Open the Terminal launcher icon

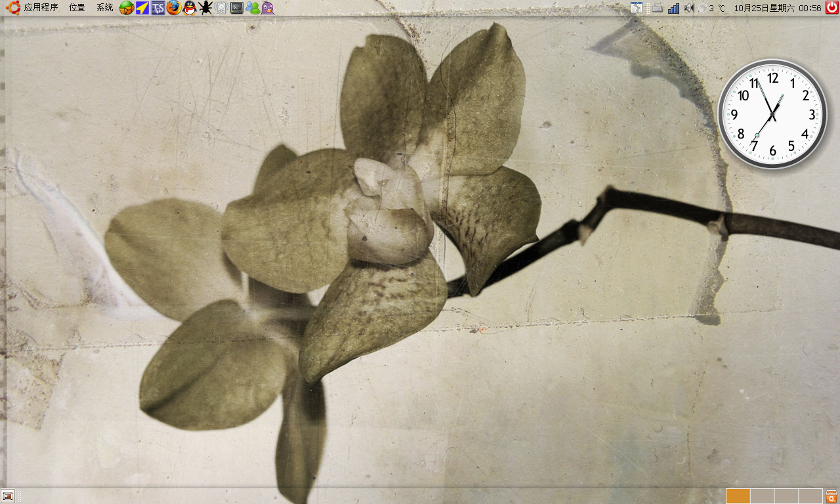[x=237, y=8]
